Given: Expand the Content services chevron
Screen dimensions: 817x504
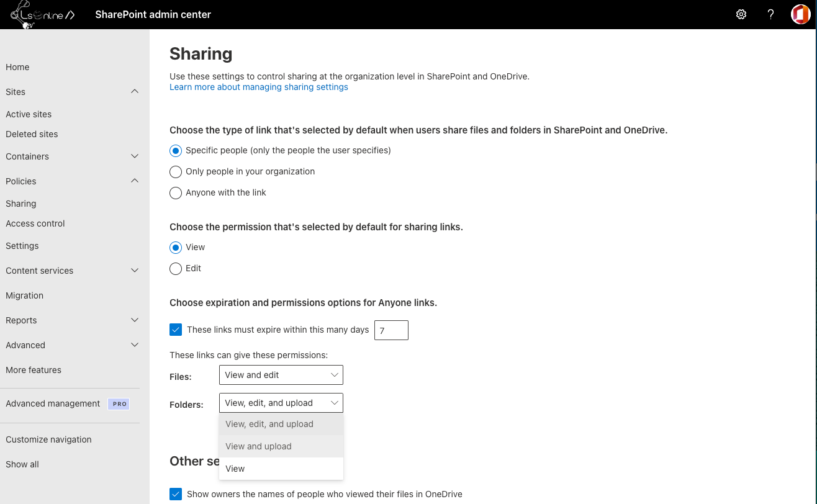Looking at the screenshot, I should point(135,271).
